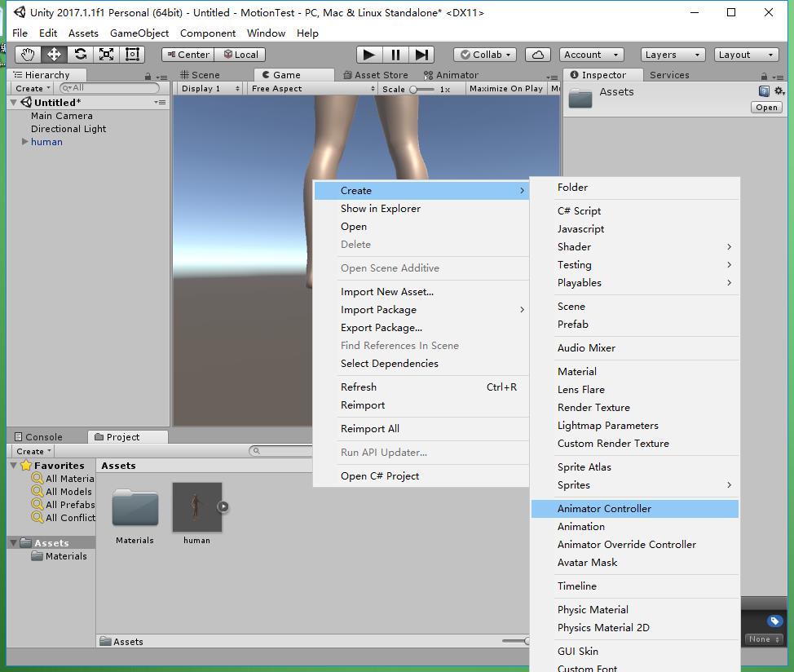Select the Rotate tool
Screen dimensions: 794x672
[x=80, y=54]
